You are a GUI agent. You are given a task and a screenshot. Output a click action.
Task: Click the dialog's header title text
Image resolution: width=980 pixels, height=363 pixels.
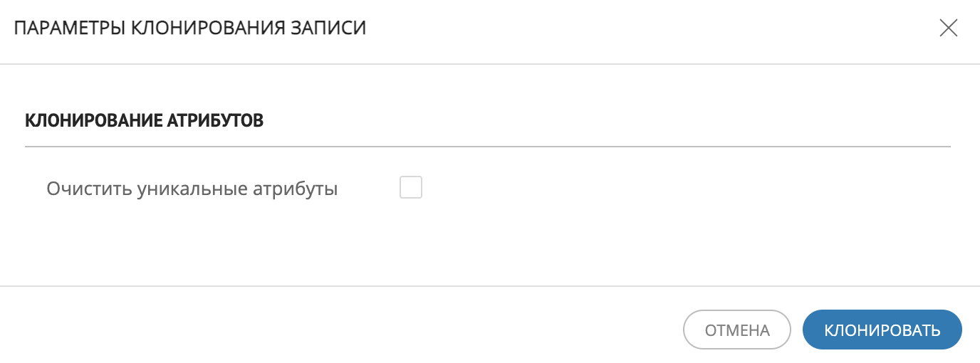pos(190,29)
